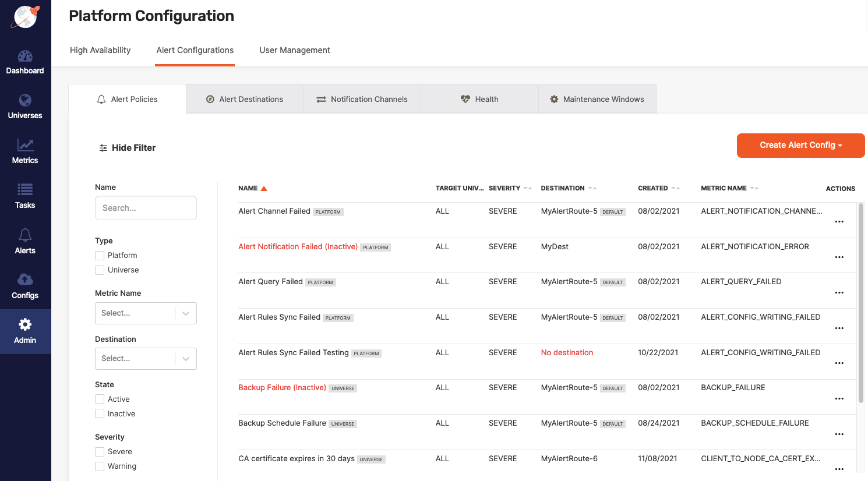Check the Universe type filter
This screenshot has height=481, width=868.
click(x=100, y=270)
